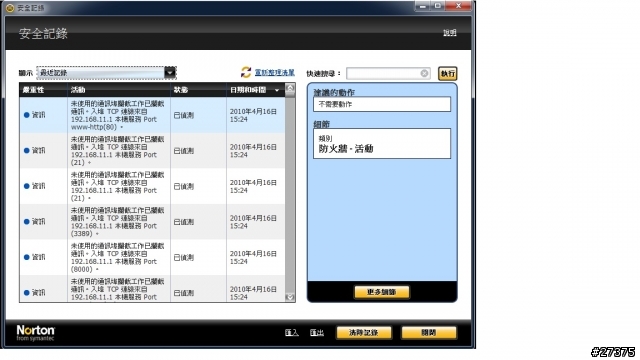Select log row with Port (3389)
640x360 pixels.
tap(152, 222)
